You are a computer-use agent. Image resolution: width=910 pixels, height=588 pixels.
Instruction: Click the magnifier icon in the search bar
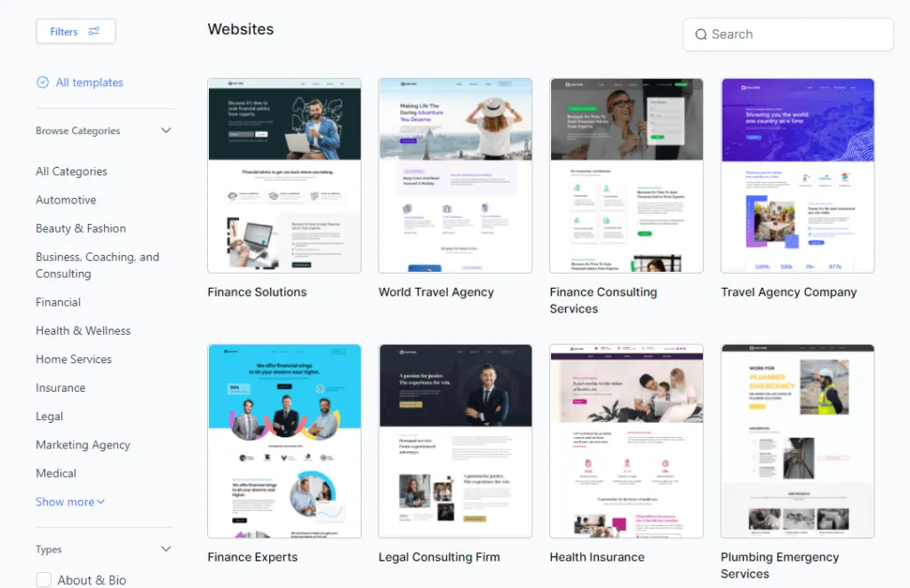tap(702, 34)
